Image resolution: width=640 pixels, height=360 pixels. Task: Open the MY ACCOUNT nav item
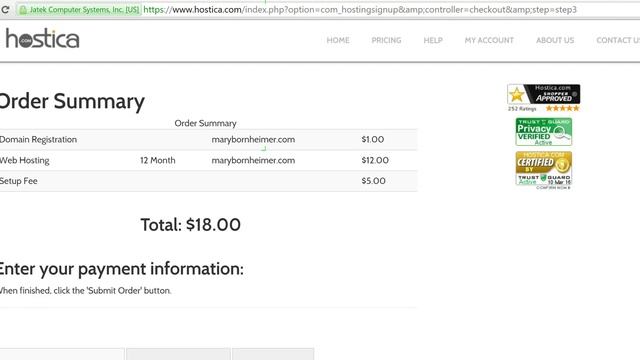click(489, 40)
